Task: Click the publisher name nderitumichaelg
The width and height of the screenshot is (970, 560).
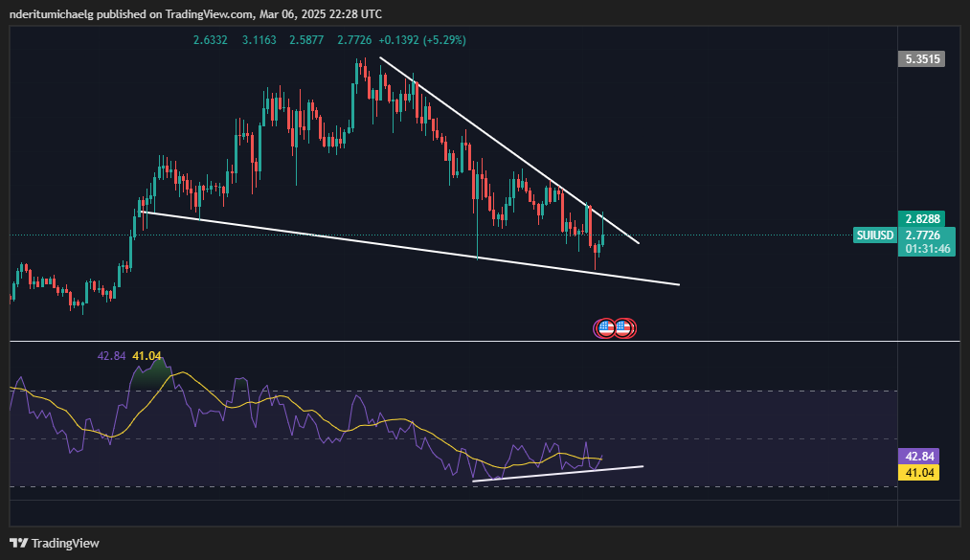Action: (56, 14)
